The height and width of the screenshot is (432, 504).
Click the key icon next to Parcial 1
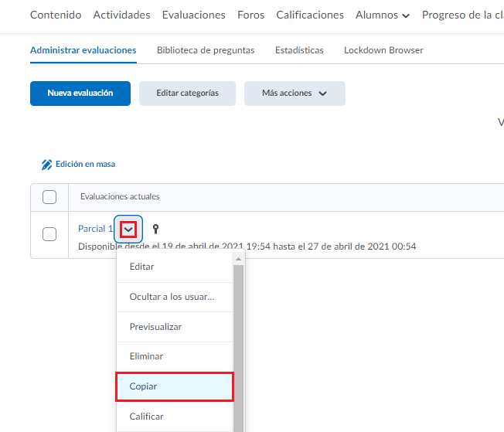[155, 229]
